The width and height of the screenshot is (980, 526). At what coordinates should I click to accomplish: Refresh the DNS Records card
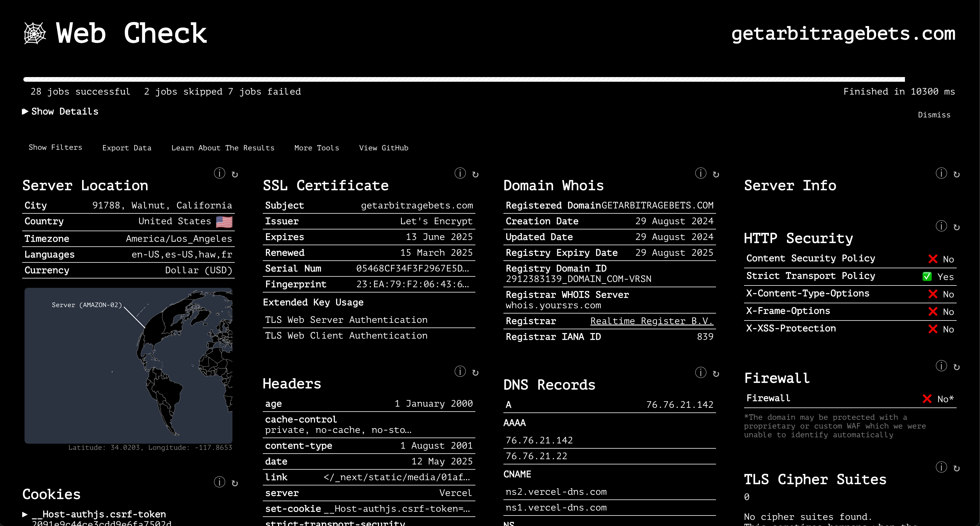point(716,374)
